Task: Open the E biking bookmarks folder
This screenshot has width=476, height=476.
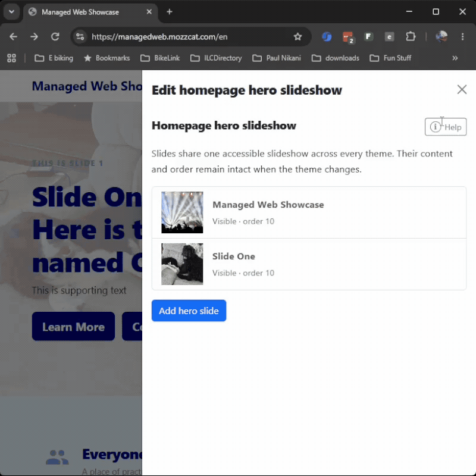Action: pyautogui.click(x=54, y=58)
